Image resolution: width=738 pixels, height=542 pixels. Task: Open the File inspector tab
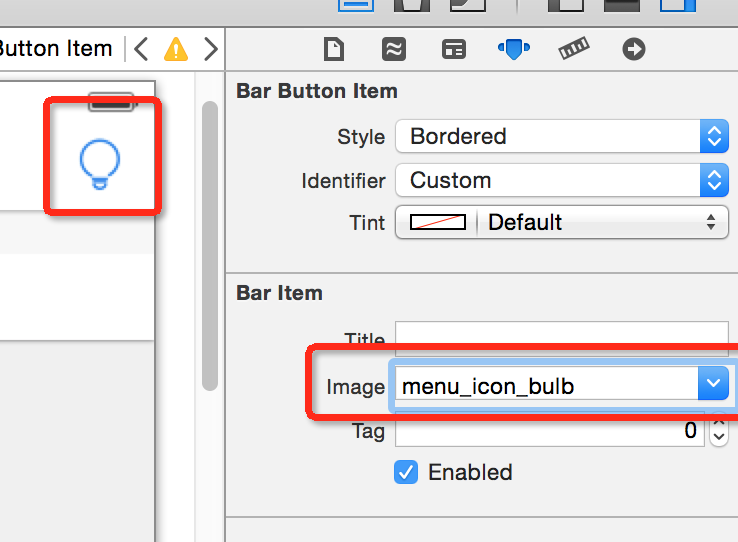(x=334, y=49)
